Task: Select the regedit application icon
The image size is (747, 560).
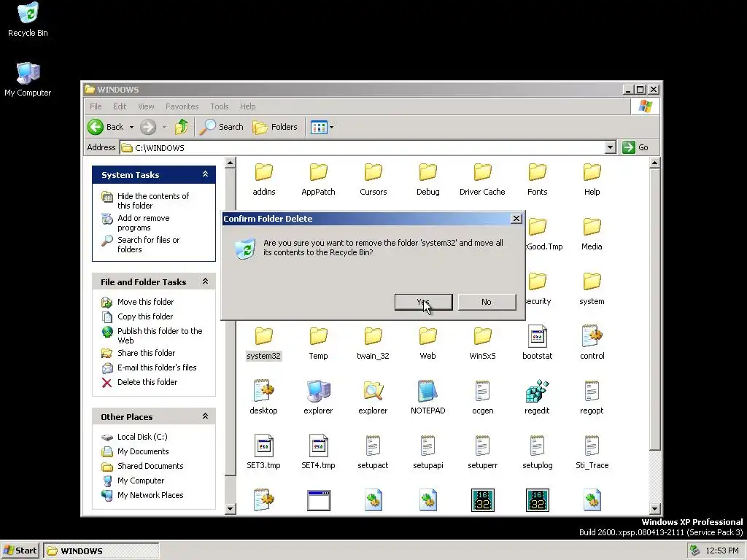Action: click(x=537, y=391)
